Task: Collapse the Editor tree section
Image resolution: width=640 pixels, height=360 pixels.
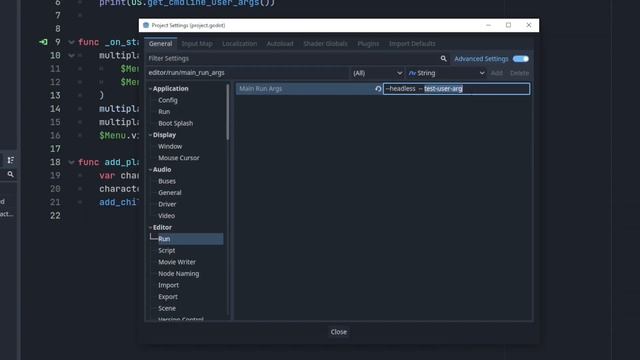Action: tap(150, 227)
